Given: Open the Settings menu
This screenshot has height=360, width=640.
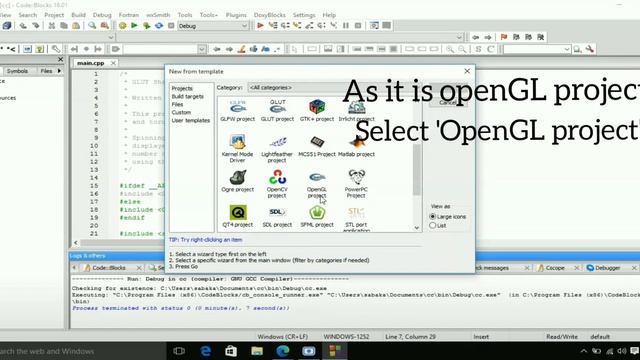Looking at the screenshot, I should click(x=304, y=15).
